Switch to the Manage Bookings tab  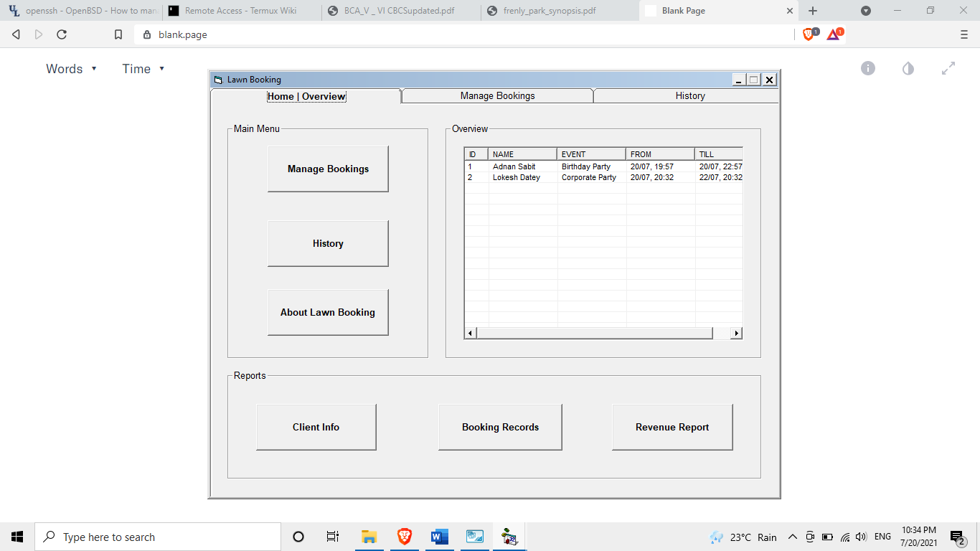(496, 95)
